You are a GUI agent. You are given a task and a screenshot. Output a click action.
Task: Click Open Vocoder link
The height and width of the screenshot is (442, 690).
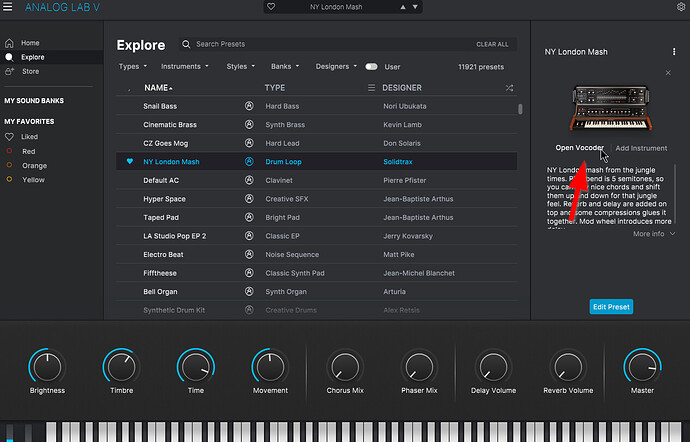tap(579, 148)
